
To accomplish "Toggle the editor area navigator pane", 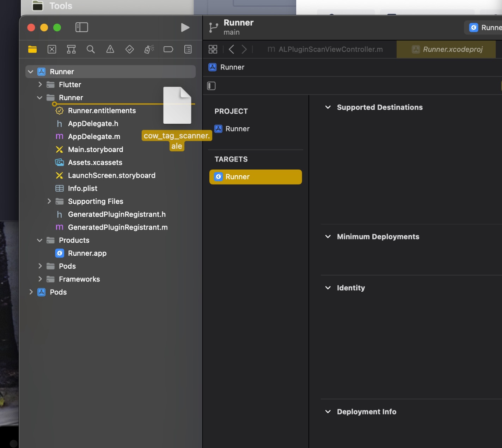I will tap(211, 86).
